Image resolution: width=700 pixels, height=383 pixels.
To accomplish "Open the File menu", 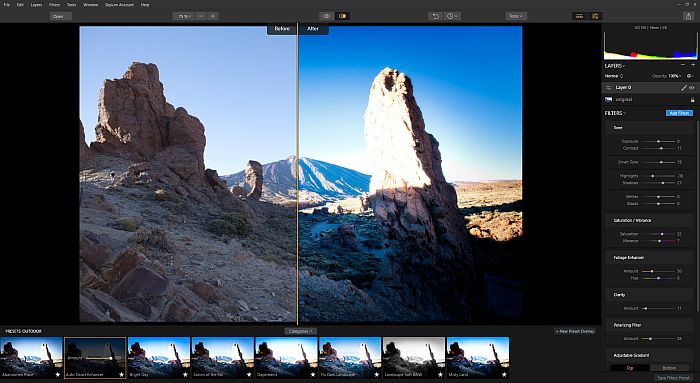I will [x=7, y=4].
